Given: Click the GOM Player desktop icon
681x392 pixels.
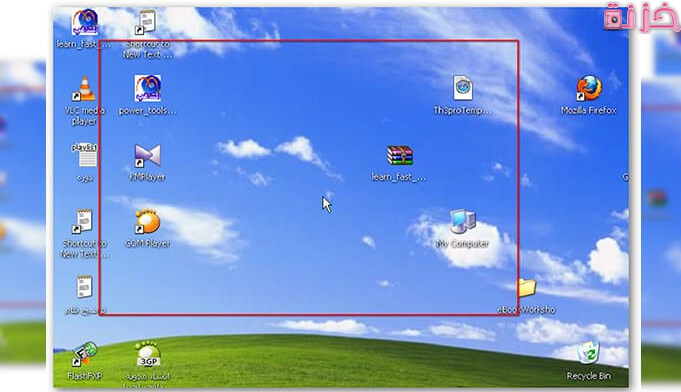Looking at the screenshot, I should 148,221.
